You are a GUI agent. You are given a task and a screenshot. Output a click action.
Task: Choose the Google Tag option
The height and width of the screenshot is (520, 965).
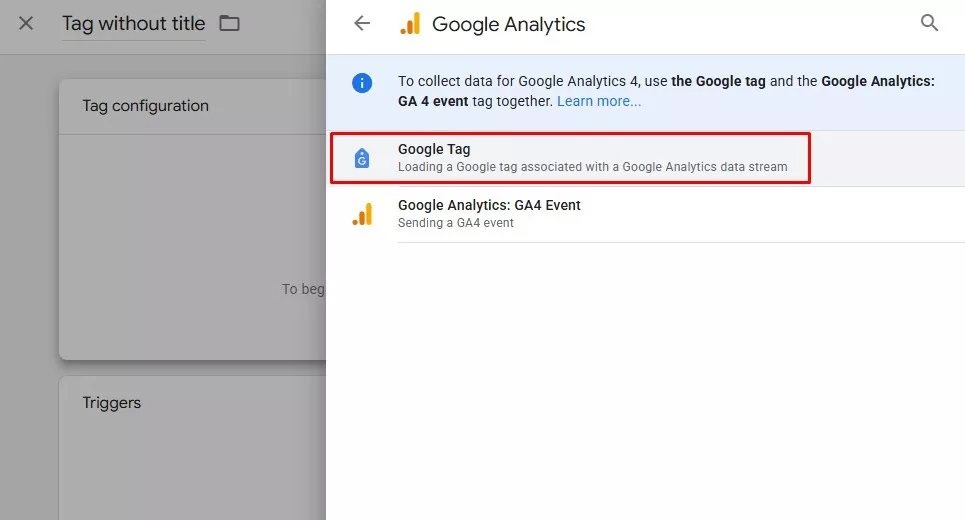coord(570,158)
